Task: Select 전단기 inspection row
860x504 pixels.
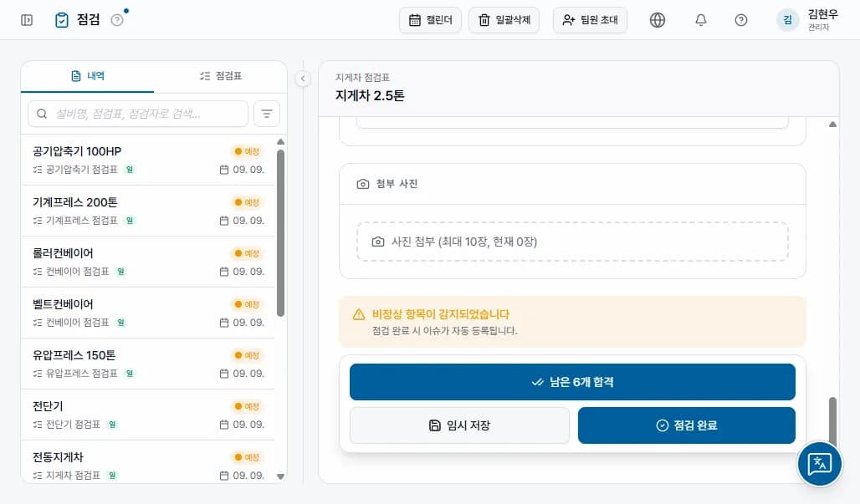Action: click(x=148, y=415)
